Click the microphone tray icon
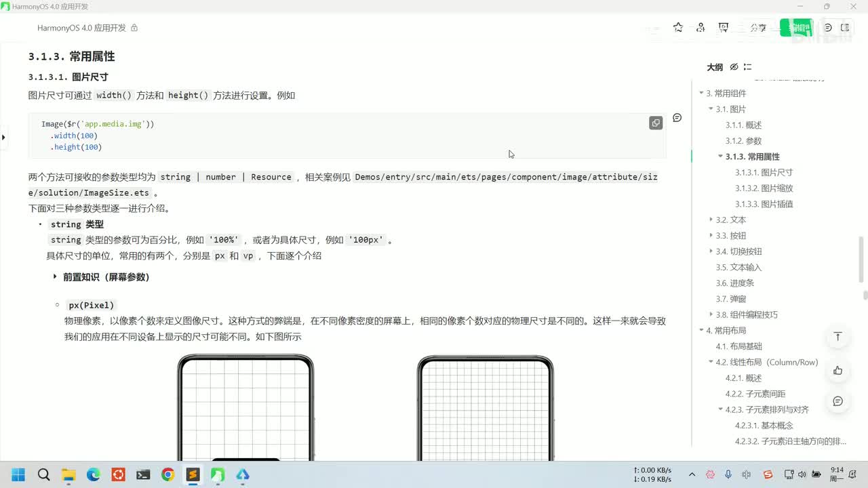The height and width of the screenshot is (488, 868). pyautogui.click(x=728, y=474)
